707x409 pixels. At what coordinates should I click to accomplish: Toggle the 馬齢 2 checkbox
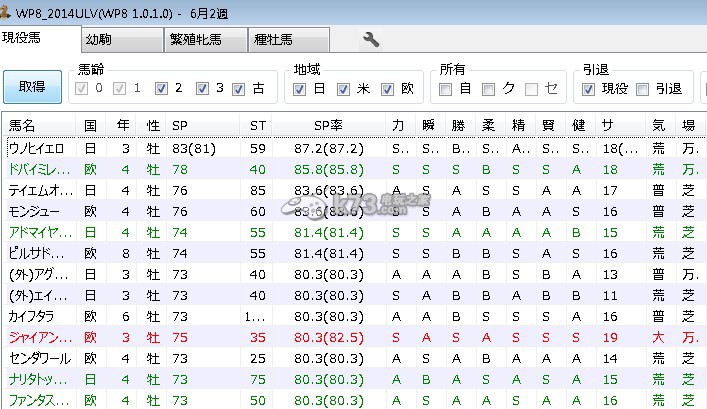pyautogui.click(x=161, y=89)
